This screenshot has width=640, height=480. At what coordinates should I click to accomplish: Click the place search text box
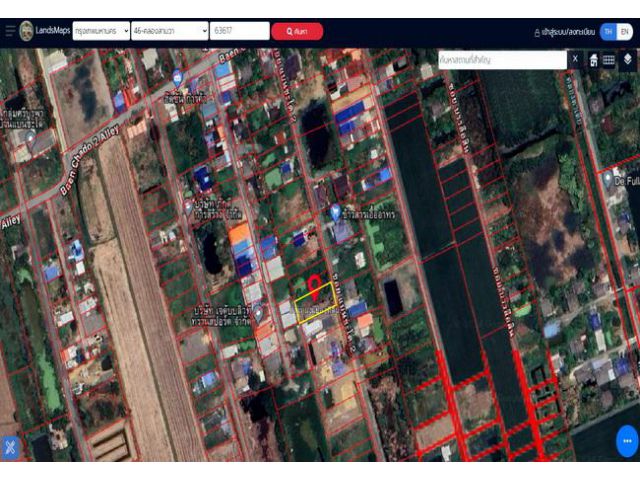(x=500, y=60)
